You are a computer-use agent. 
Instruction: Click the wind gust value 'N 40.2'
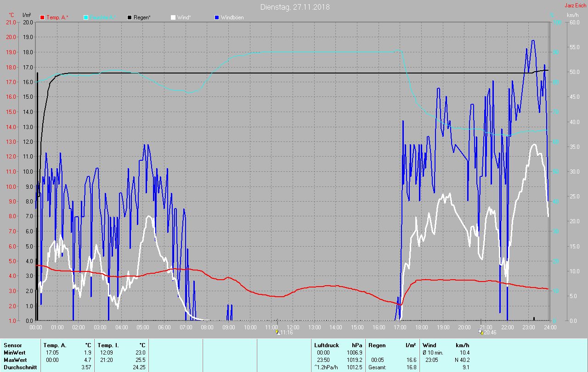(461, 360)
